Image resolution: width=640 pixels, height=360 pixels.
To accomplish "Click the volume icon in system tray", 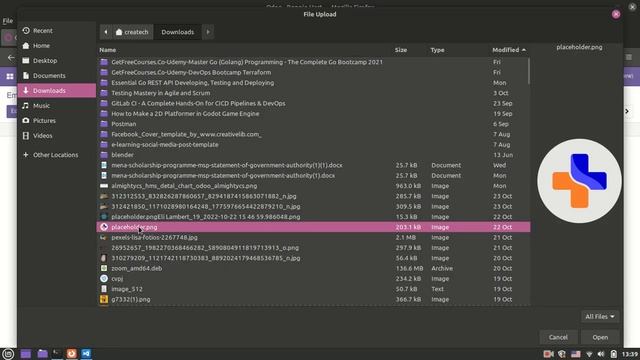I will (x=601, y=354).
